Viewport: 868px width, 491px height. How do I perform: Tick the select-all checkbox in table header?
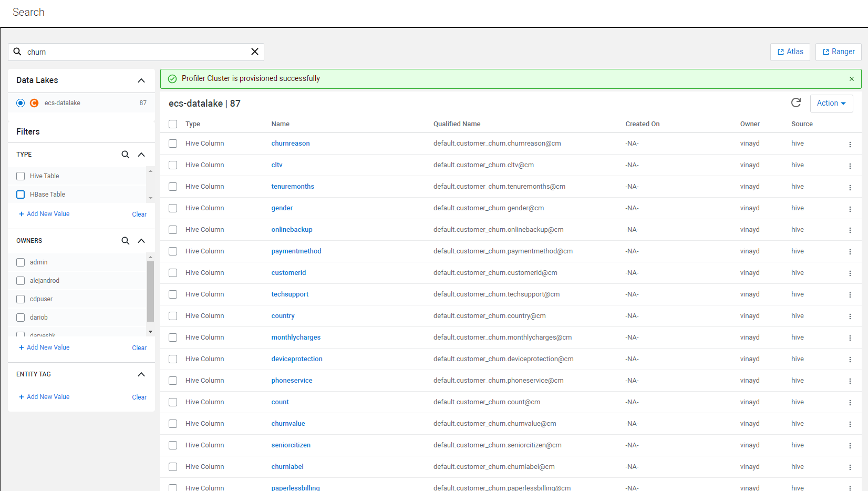(173, 124)
